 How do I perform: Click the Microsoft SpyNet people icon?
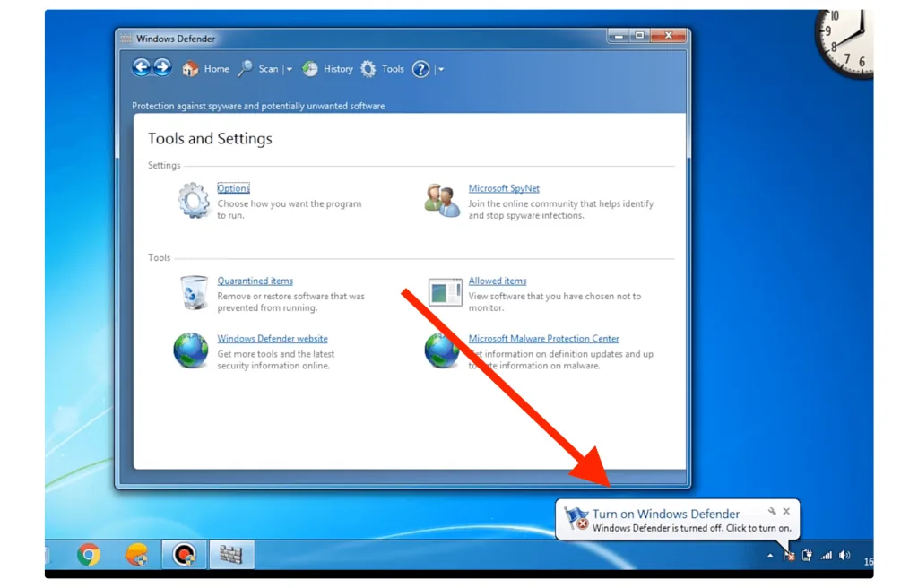coord(442,200)
